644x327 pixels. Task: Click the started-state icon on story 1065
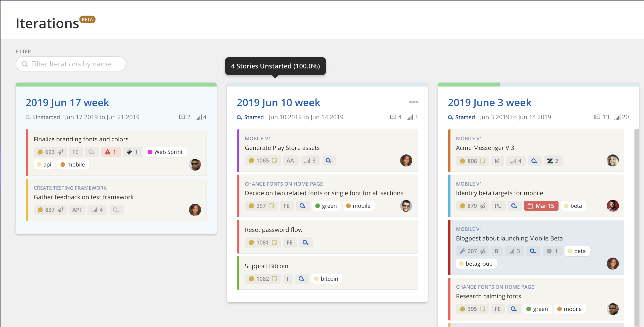[x=329, y=160]
